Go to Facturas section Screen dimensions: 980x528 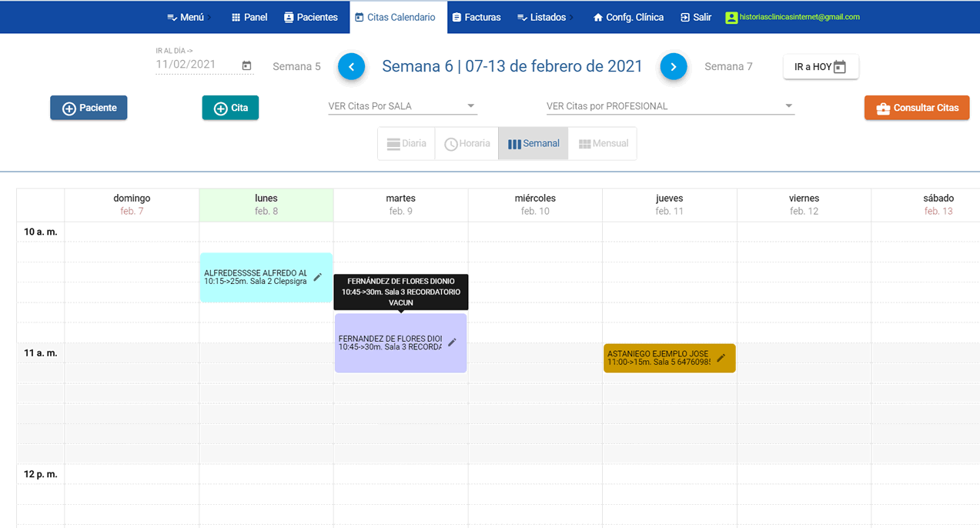476,17
